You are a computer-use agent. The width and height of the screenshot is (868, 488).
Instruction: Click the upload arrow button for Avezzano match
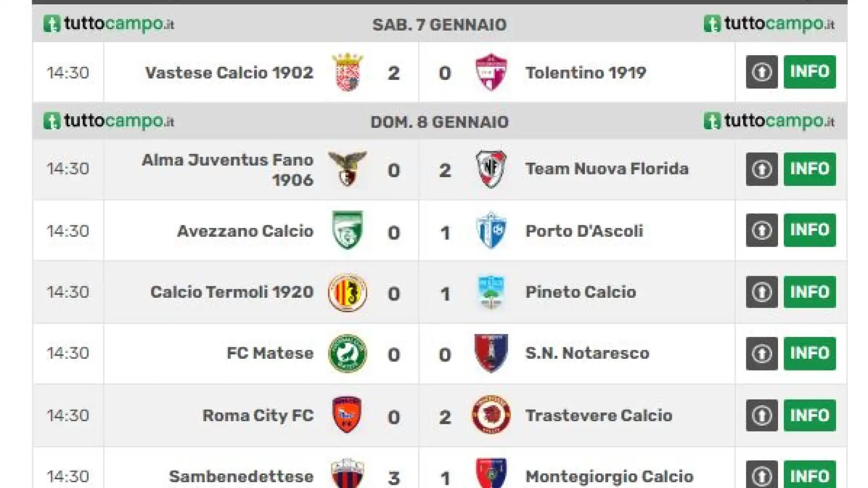pyautogui.click(x=762, y=230)
